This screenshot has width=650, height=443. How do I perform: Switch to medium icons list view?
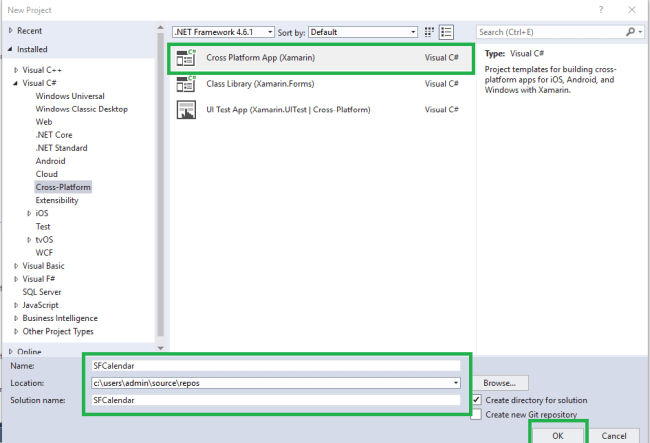tap(446, 32)
